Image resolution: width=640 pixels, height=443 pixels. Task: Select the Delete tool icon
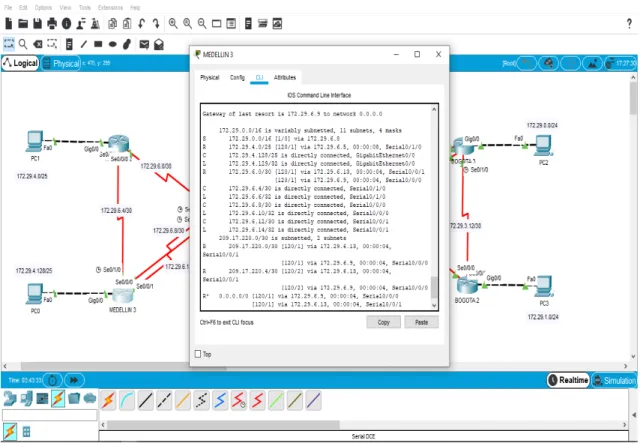(x=38, y=44)
